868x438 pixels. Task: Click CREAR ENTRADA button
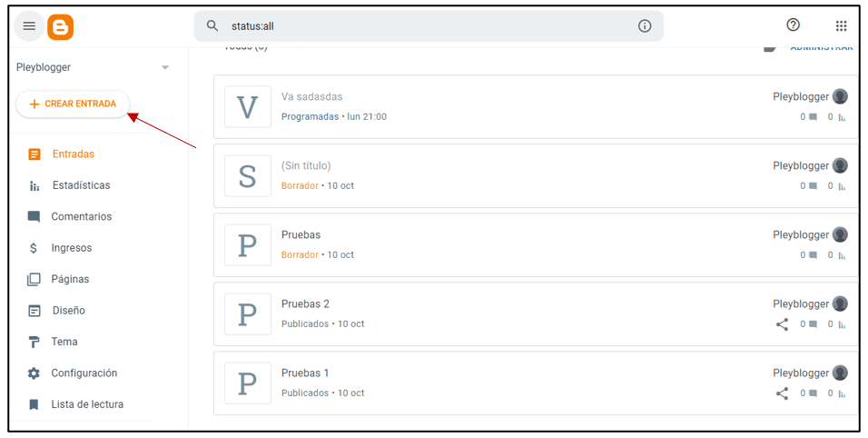[73, 105]
